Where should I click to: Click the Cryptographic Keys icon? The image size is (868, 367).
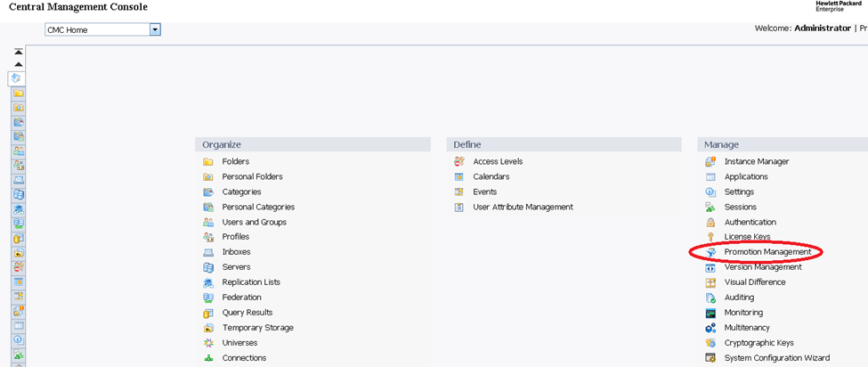[x=710, y=343]
